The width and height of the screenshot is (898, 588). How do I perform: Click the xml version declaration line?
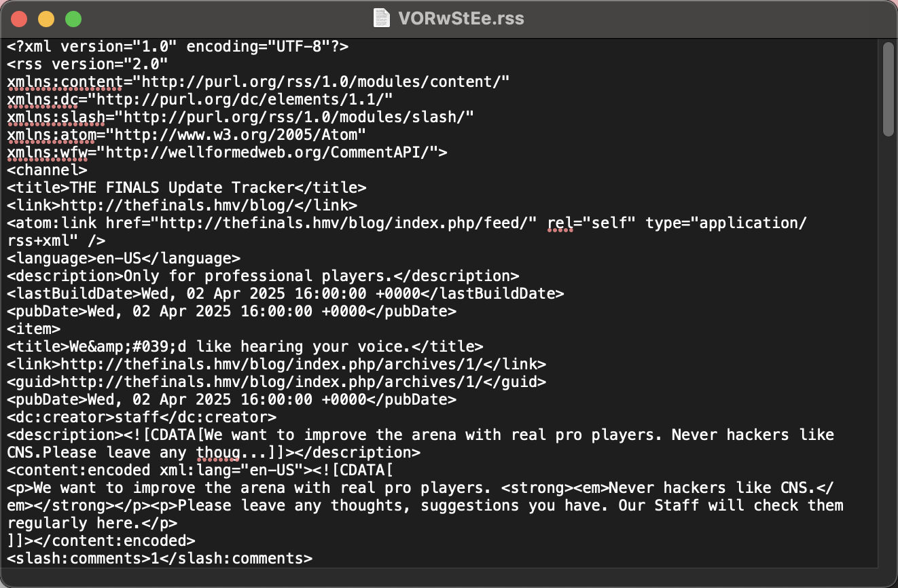click(178, 47)
